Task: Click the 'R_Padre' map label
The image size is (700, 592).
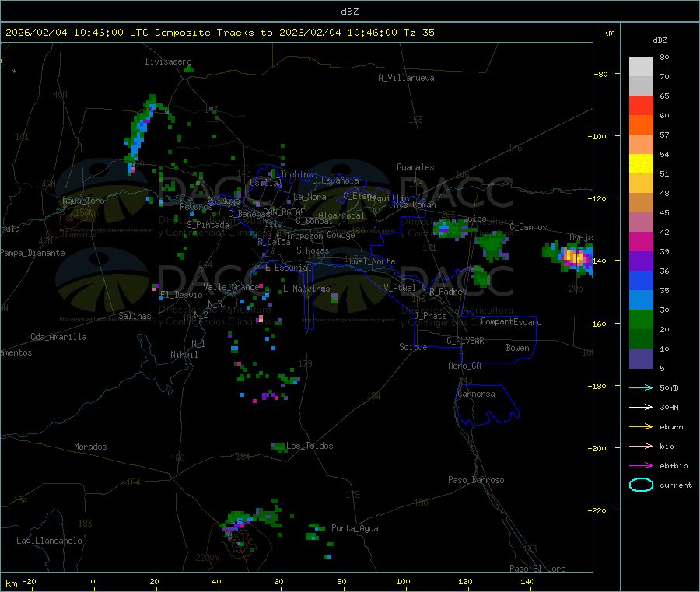Action: [x=446, y=292]
